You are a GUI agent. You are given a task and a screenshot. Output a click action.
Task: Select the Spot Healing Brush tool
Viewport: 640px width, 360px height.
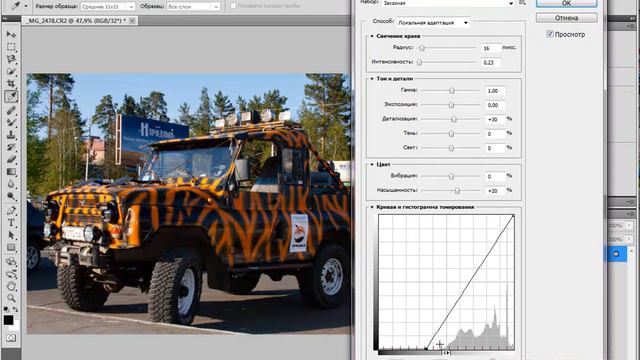(x=11, y=110)
